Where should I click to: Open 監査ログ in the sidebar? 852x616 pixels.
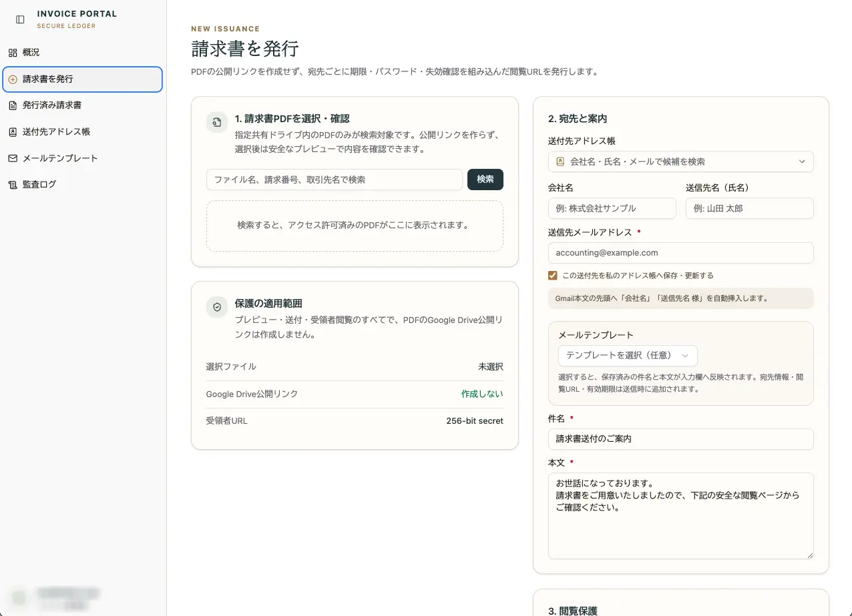[82, 185]
